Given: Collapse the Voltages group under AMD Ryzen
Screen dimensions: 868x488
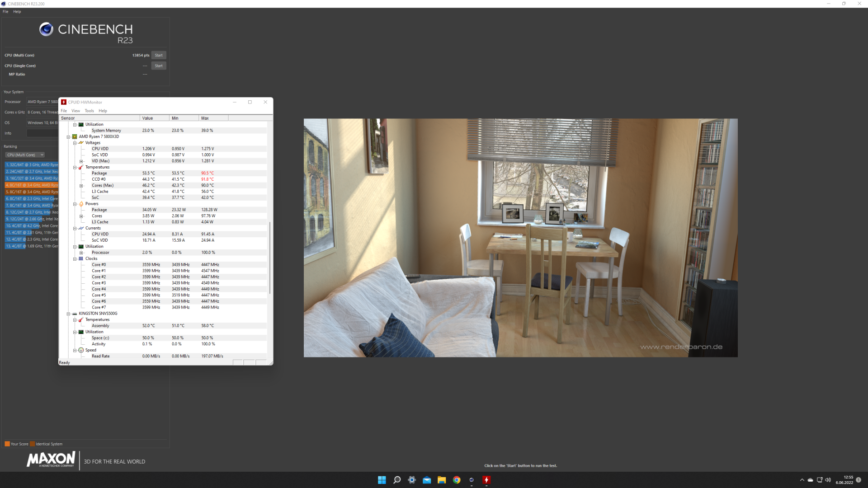Looking at the screenshot, I should [x=75, y=143].
